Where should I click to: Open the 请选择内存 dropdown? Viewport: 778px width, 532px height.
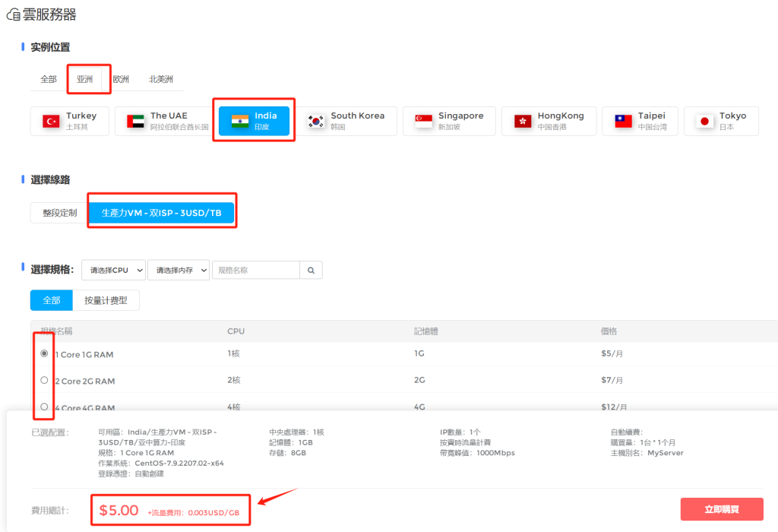(179, 270)
